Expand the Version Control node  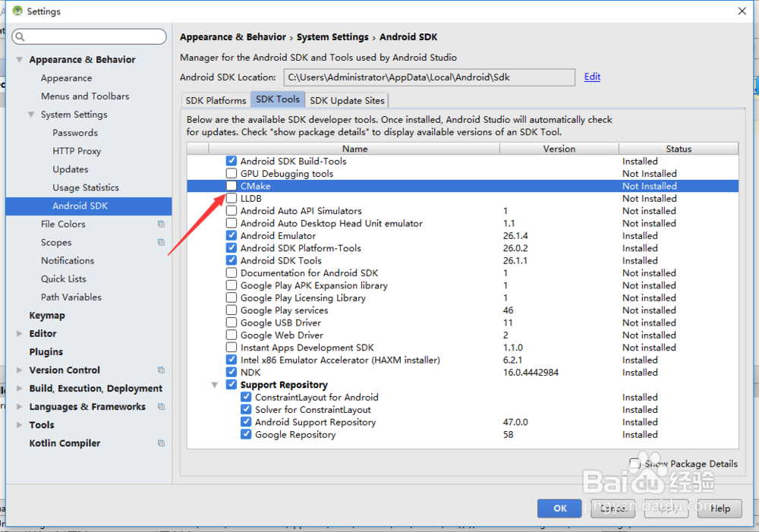point(20,370)
